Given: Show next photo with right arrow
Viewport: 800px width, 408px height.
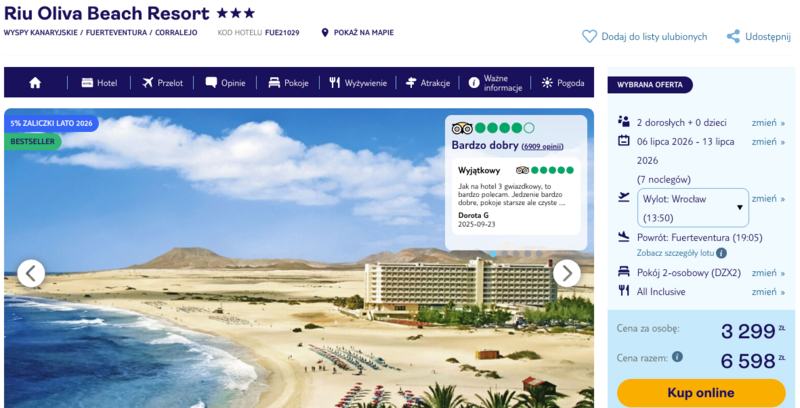Looking at the screenshot, I should tap(567, 274).
